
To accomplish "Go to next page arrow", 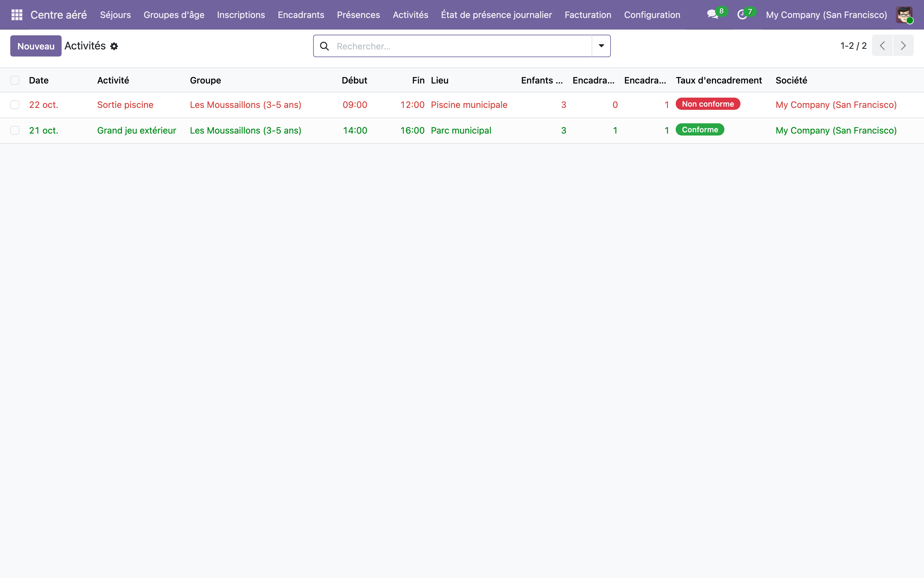I will [x=903, y=46].
